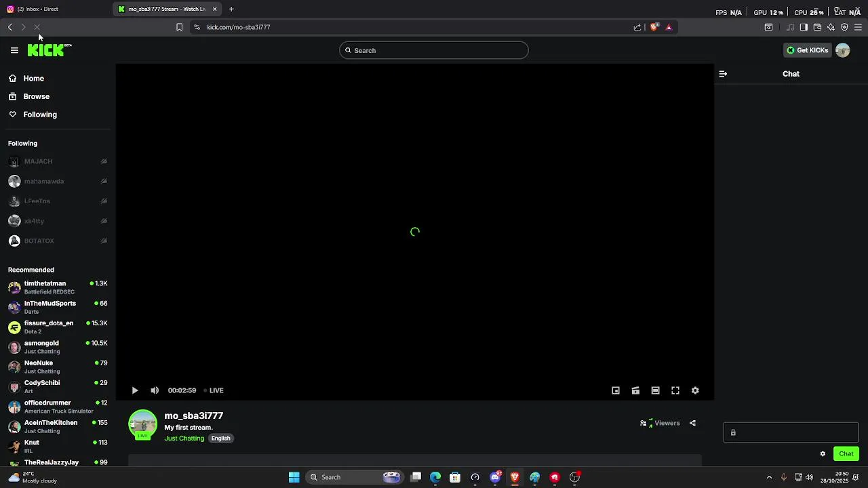Click the Just Chatting category link
The width and height of the screenshot is (868, 488).
tap(184, 439)
